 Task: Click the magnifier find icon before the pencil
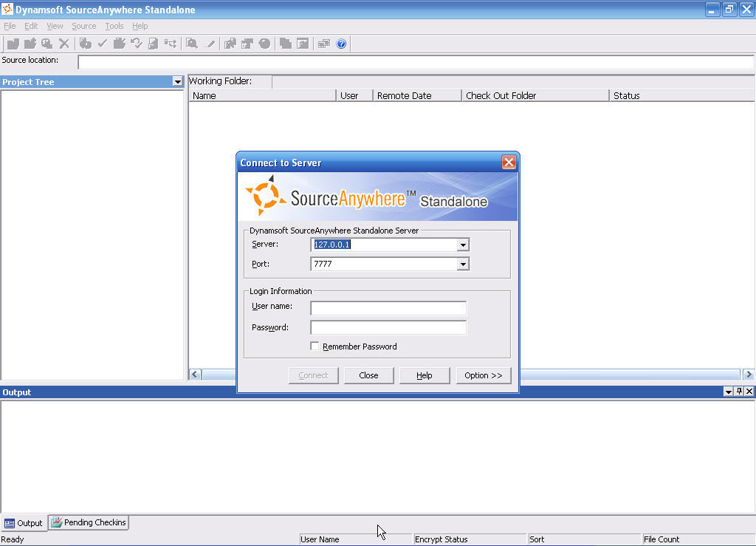pos(192,44)
